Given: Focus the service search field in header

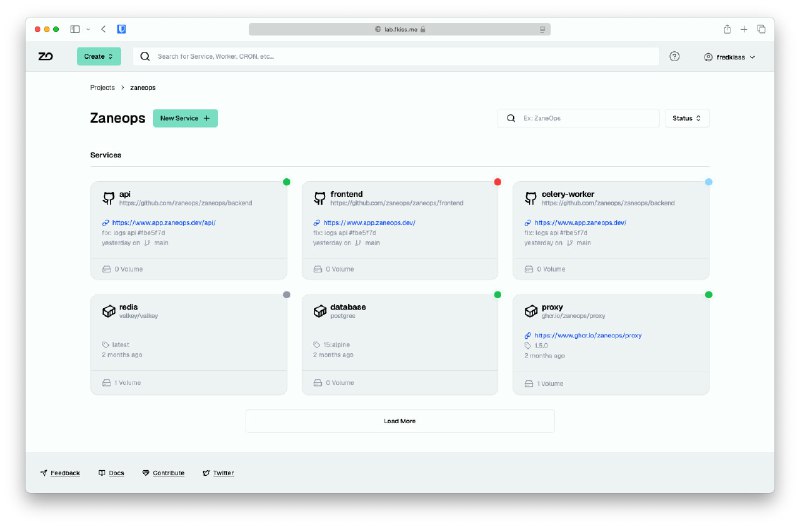Looking at the screenshot, I should tap(400, 57).
